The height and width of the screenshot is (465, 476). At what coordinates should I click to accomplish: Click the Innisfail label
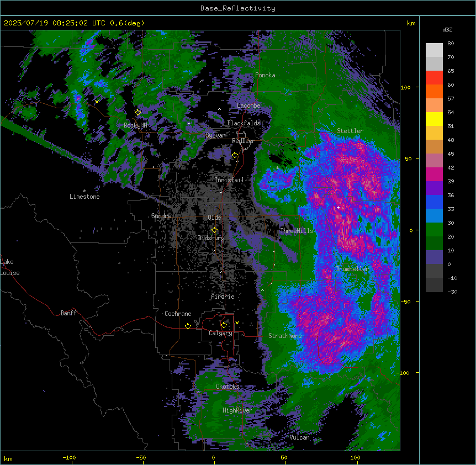[x=229, y=180]
